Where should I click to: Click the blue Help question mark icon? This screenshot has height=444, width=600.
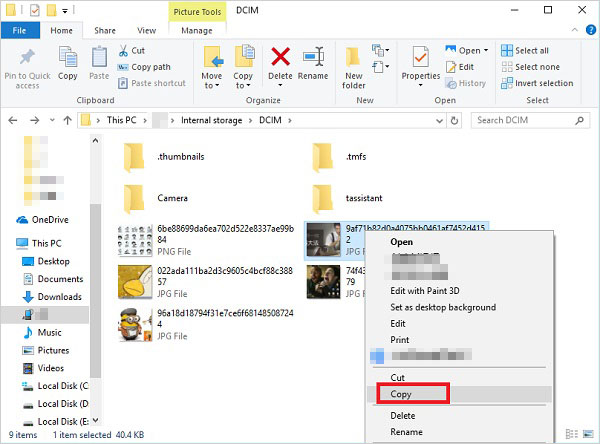(x=590, y=30)
